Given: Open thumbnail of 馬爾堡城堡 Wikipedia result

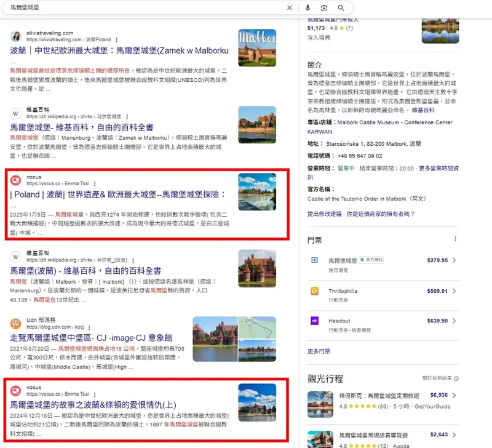Looking at the screenshot, I should [257, 125].
